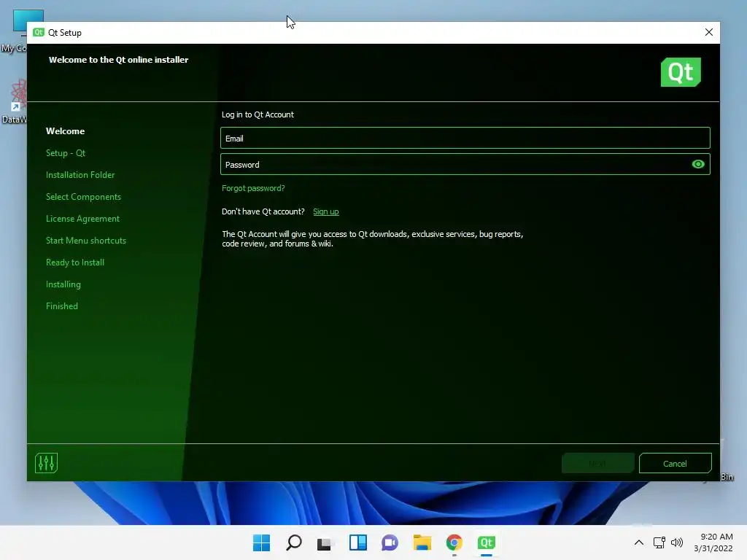Close the Qt Setup window

(x=709, y=32)
